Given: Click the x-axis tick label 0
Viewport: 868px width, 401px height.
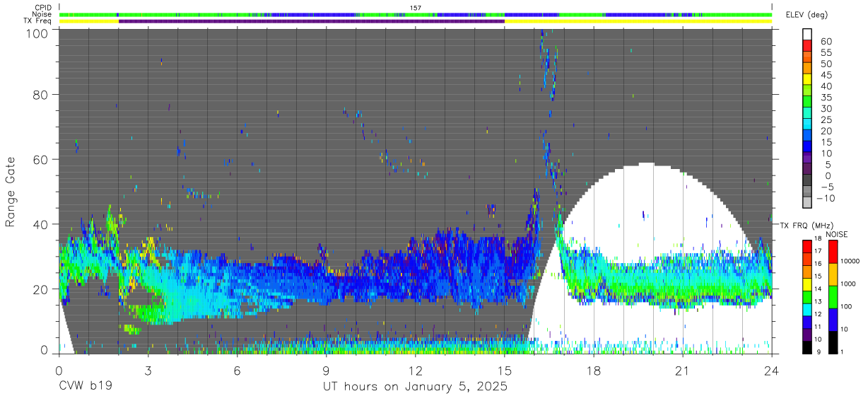Looking at the screenshot, I should pos(59,371).
